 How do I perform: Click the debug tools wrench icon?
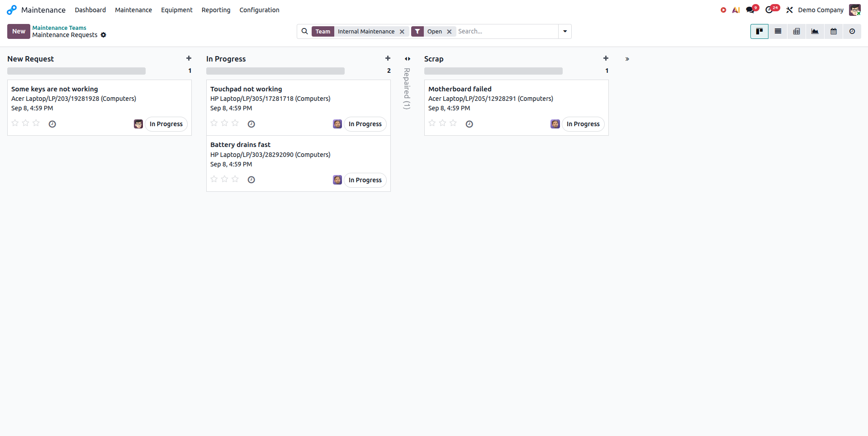(790, 10)
